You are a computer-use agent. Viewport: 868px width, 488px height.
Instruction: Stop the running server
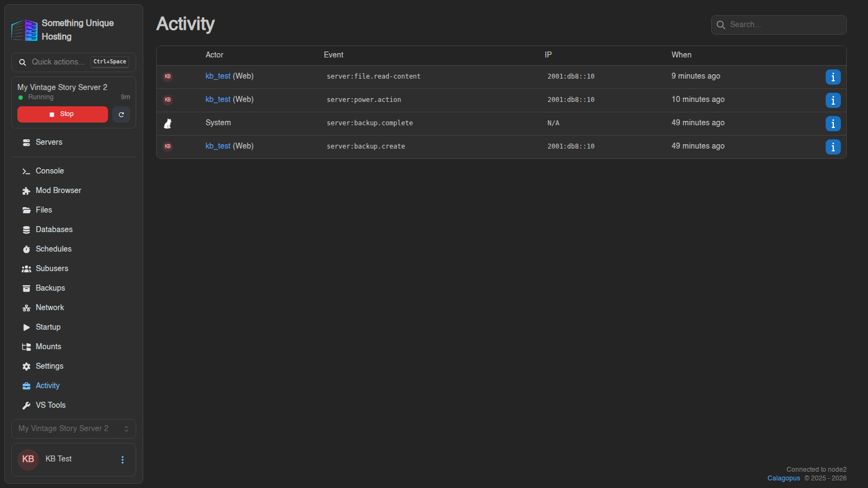62,114
